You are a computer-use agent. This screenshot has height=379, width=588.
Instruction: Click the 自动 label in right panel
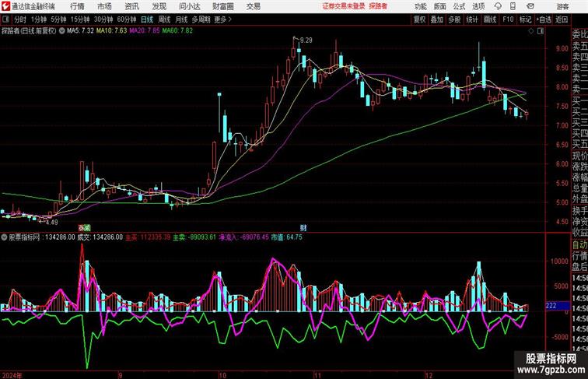pos(579,244)
